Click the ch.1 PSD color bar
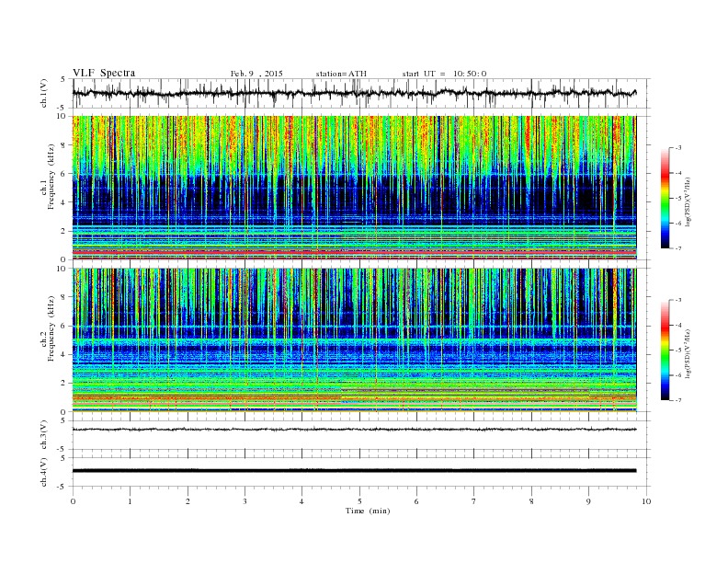The height and width of the screenshot is (563, 728). click(665, 198)
